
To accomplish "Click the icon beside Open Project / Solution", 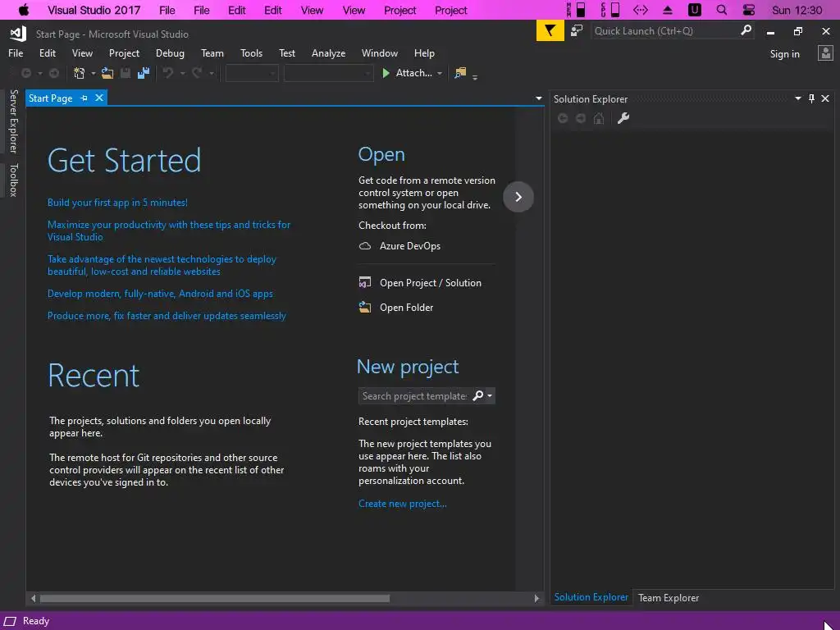I will tap(365, 282).
